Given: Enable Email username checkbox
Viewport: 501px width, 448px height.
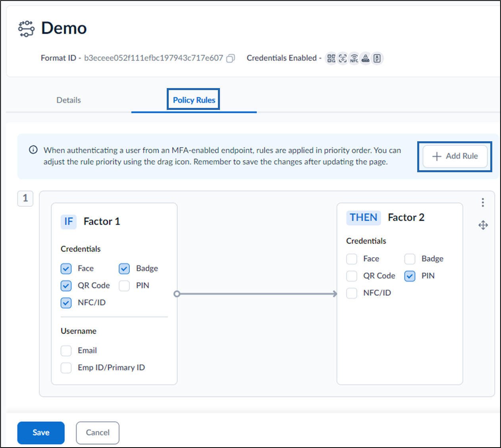Looking at the screenshot, I should coord(66,351).
